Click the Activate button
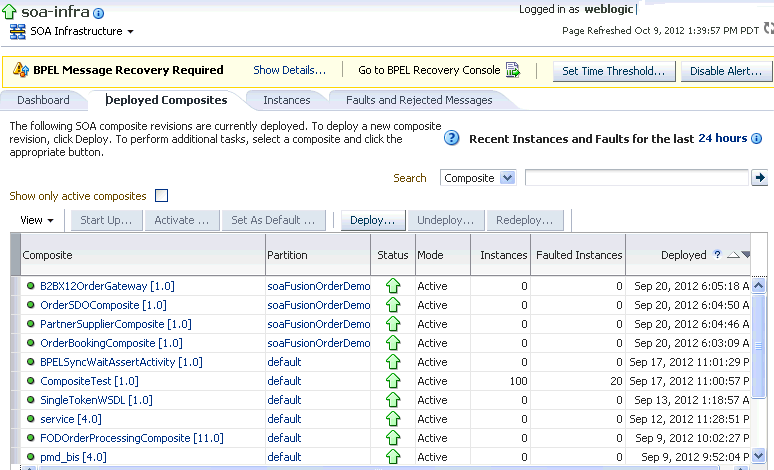The image size is (774, 470). tap(182, 220)
